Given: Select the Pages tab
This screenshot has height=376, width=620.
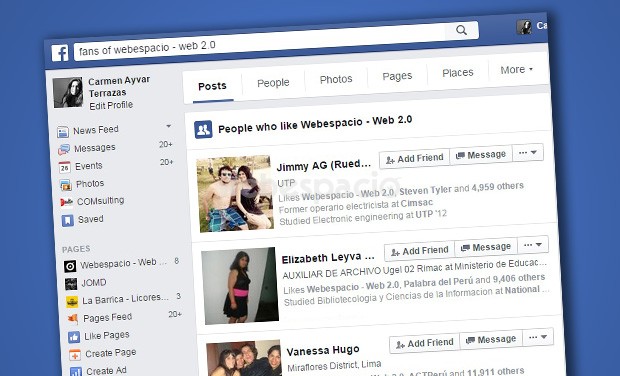Looking at the screenshot, I should [397, 76].
